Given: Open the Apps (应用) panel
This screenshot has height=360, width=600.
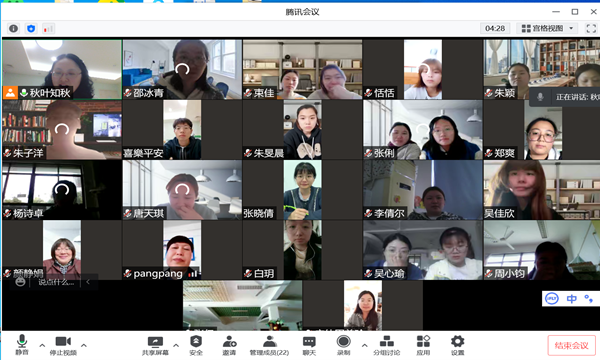Looking at the screenshot, I should [423, 345].
